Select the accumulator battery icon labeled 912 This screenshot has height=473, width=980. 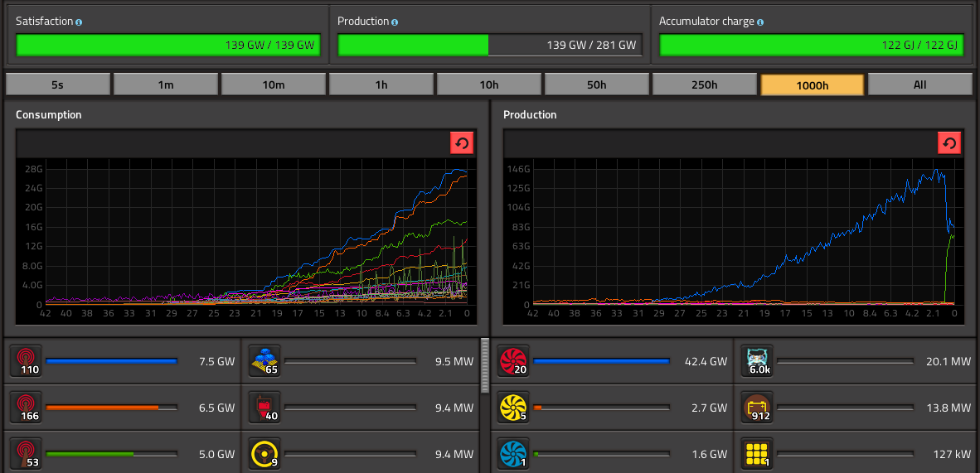point(757,408)
